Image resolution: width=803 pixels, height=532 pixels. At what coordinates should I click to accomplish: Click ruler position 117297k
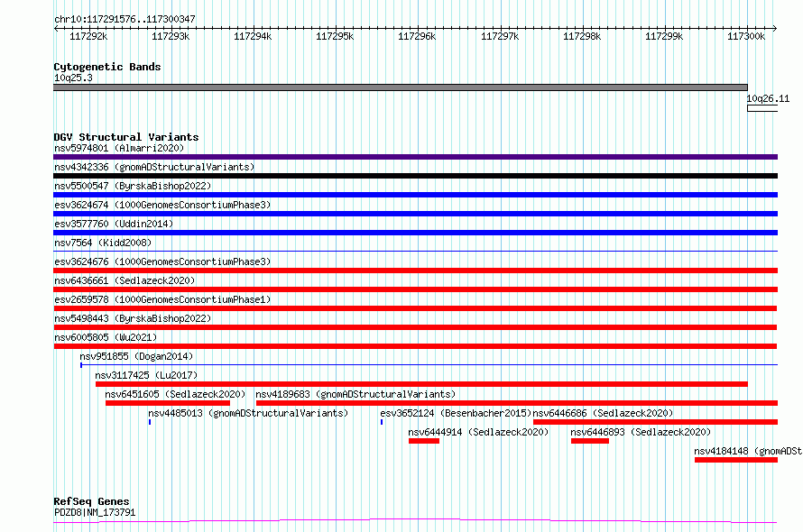click(x=500, y=36)
